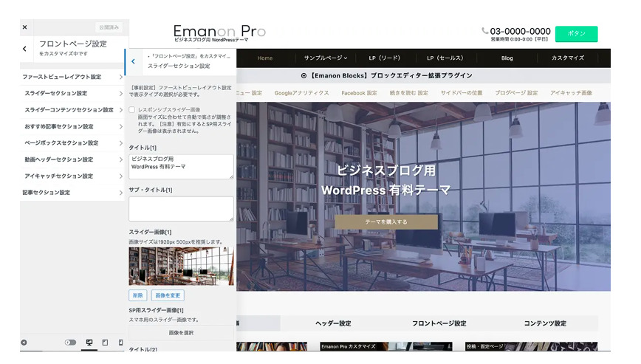Image resolution: width=641 pixels, height=364 pixels.
Task: Select ヘッダー設定 tab in preview
Action: (333, 323)
